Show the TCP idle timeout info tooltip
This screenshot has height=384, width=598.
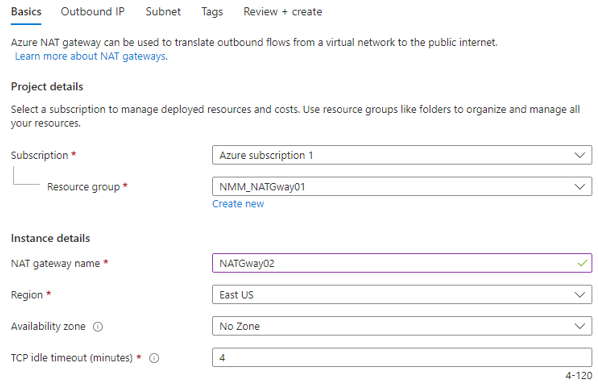point(154,358)
